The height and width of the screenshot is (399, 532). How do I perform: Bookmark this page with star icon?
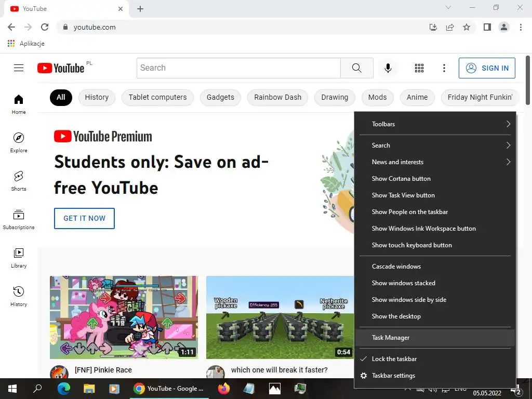click(x=467, y=27)
